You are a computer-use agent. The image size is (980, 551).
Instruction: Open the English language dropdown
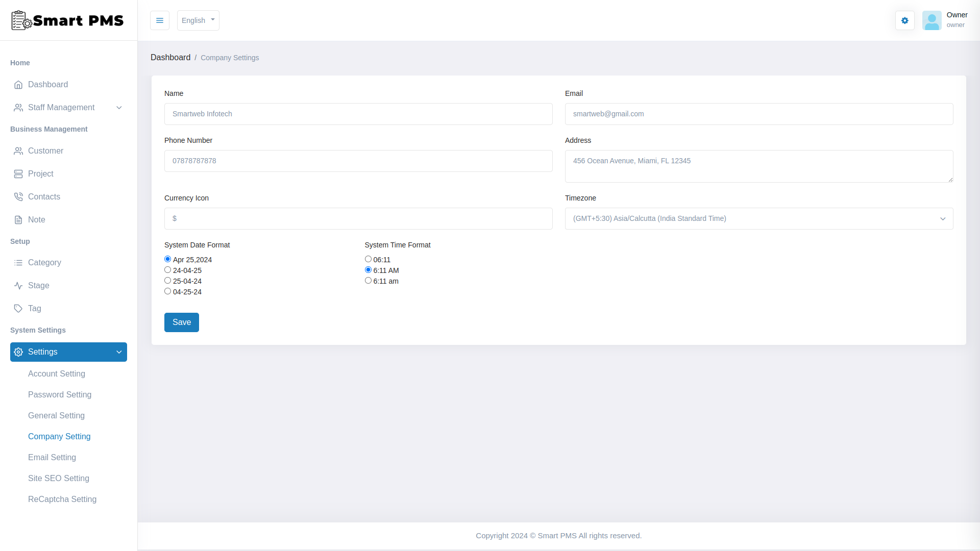[198, 20]
